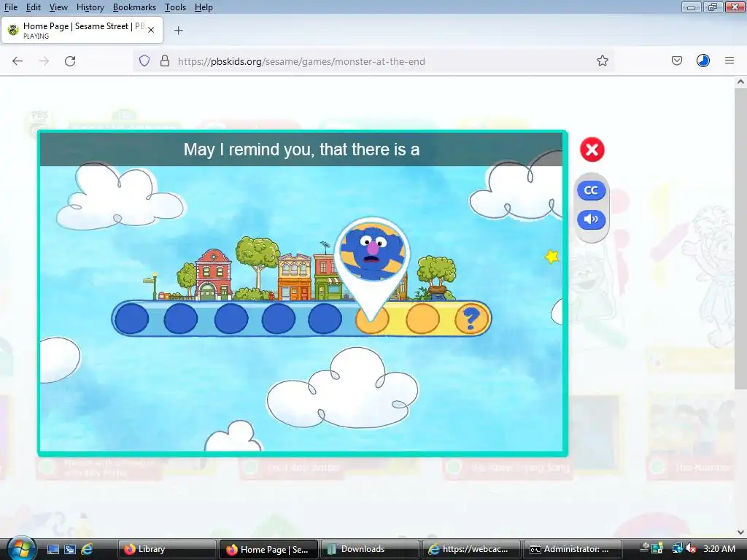This screenshot has width=747, height=560.
Task: Toggle closed captions CC button
Action: [x=591, y=190]
